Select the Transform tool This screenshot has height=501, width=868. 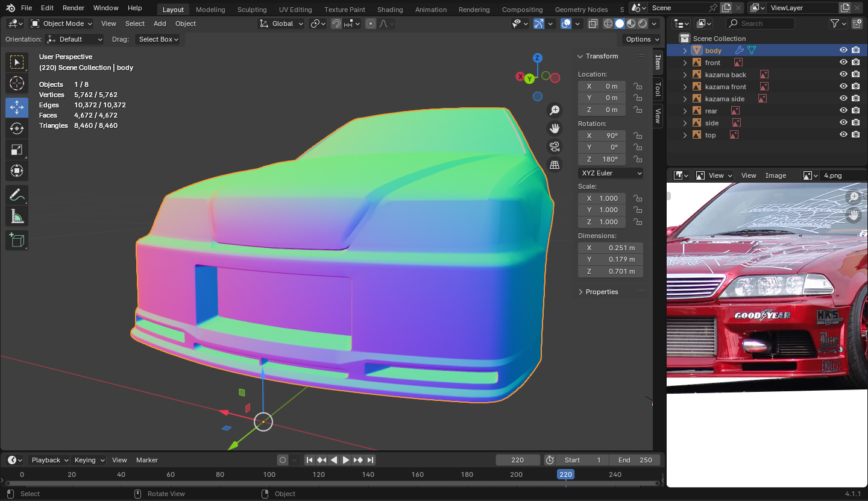coord(17,171)
